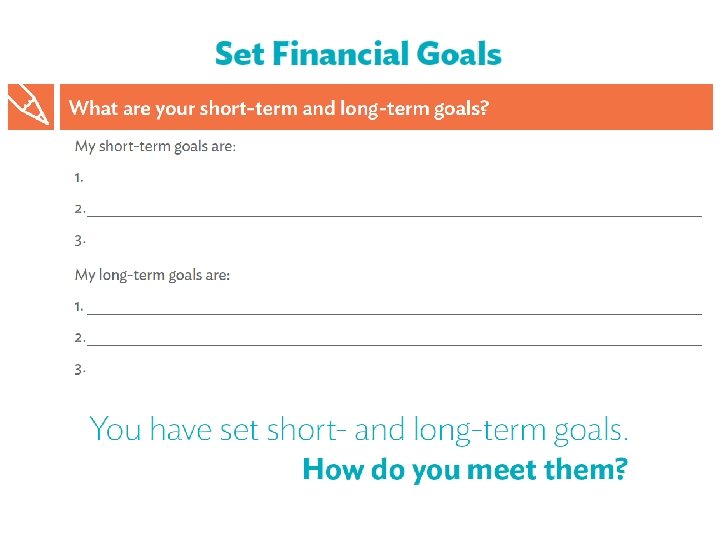Click the "My short-term goals are:" label
The image size is (720, 540).
[155, 146]
